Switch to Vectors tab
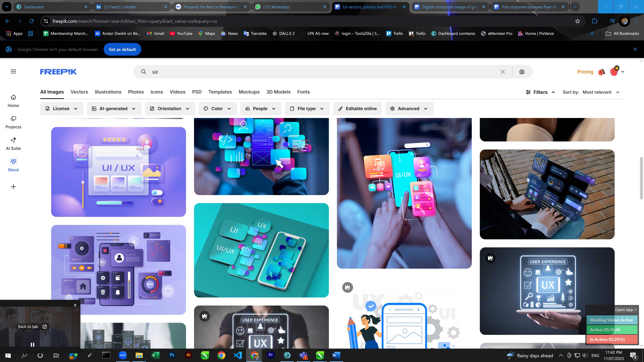The image size is (644, 362). tap(79, 92)
